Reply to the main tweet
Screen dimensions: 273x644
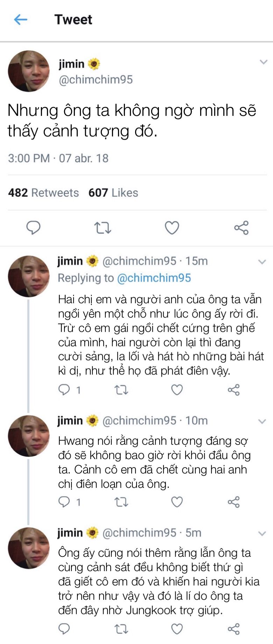pos(34,228)
